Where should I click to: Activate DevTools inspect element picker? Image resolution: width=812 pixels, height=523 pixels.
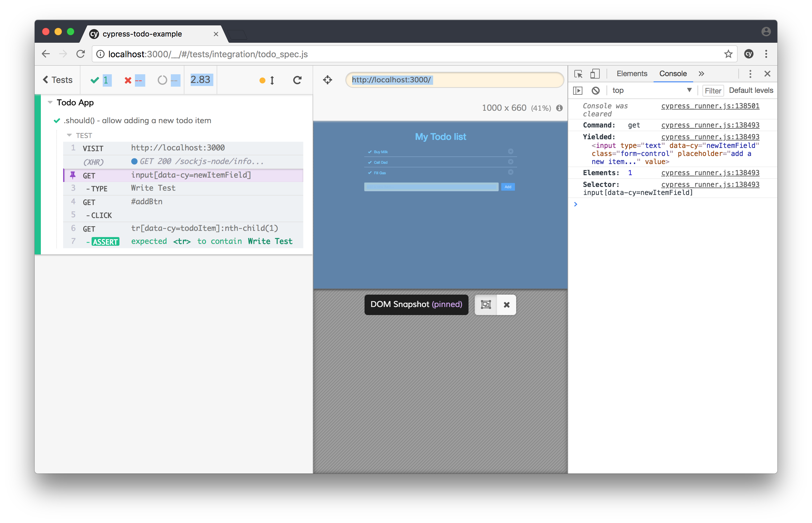point(578,74)
